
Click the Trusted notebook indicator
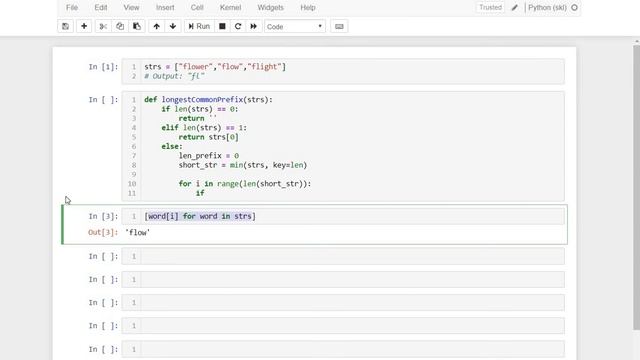click(x=490, y=7)
